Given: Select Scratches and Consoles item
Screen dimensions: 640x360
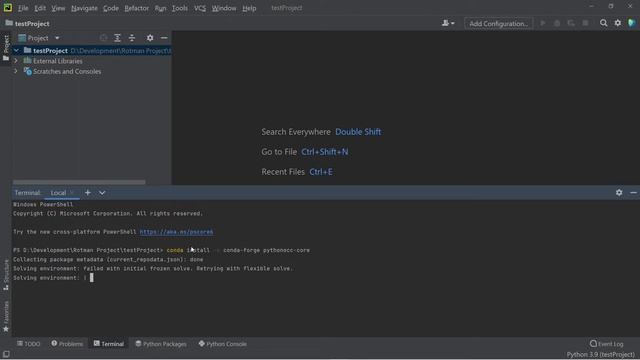Looking at the screenshot, I should 67,71.
